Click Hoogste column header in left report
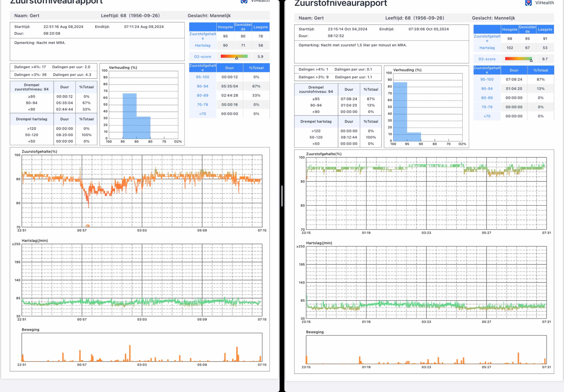The height and width of the screenshot is (392, 564). (x=225, y=27)
